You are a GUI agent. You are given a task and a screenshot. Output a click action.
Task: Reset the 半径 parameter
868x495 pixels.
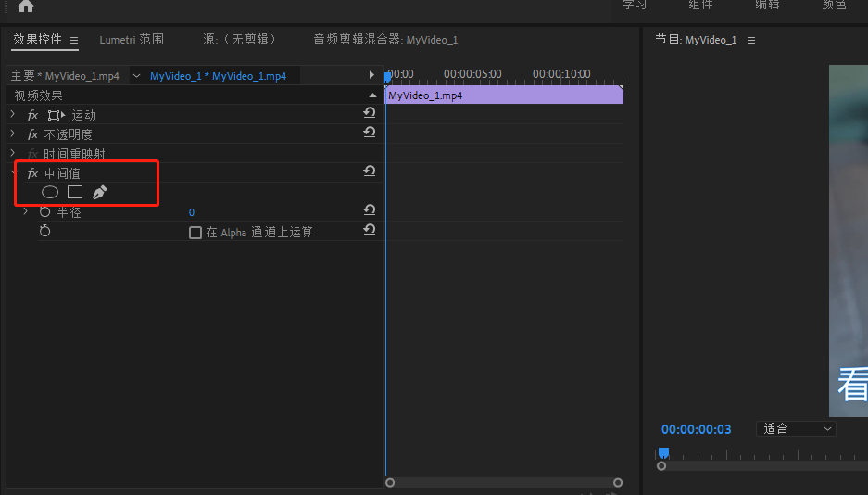tap(369, 211)
